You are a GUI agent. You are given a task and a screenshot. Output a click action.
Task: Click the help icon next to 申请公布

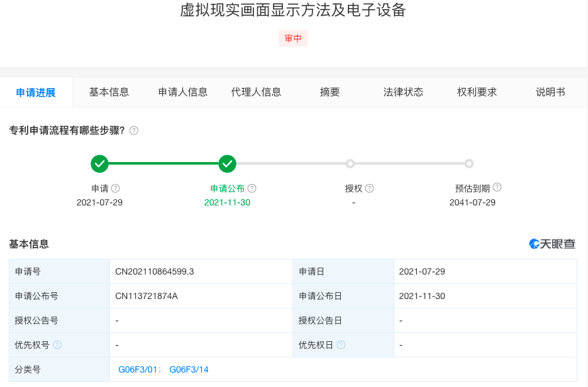(x=252, y=187)
